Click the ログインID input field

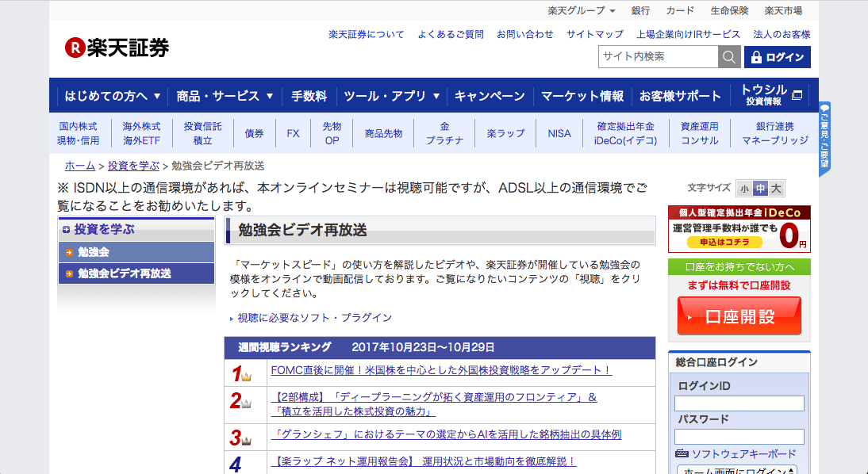pyautogui.click(x=739, y=403)
